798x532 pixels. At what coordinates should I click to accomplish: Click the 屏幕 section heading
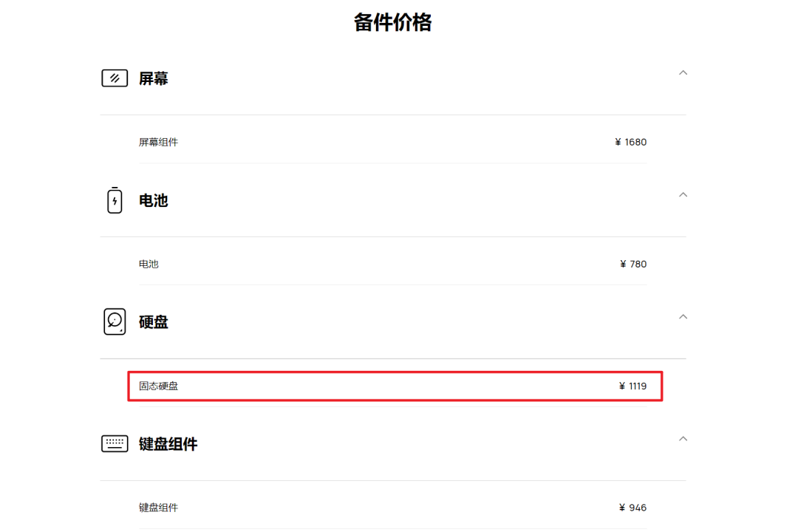coord(154,78)
